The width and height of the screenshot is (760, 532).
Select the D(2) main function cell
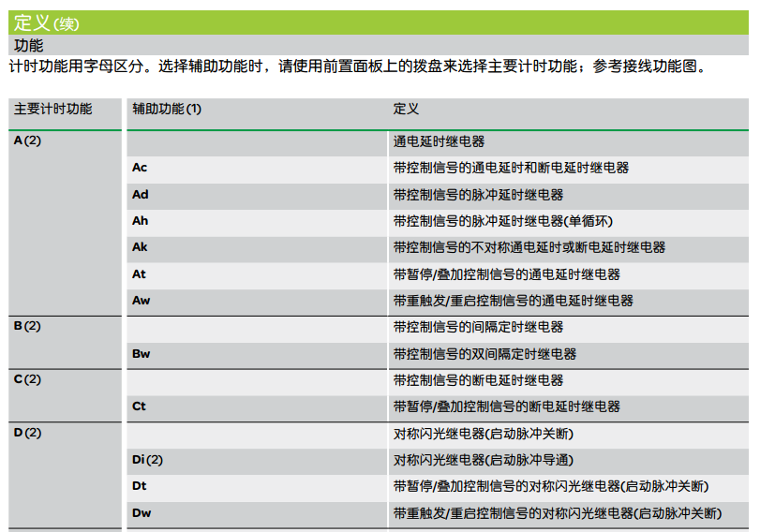28,433
